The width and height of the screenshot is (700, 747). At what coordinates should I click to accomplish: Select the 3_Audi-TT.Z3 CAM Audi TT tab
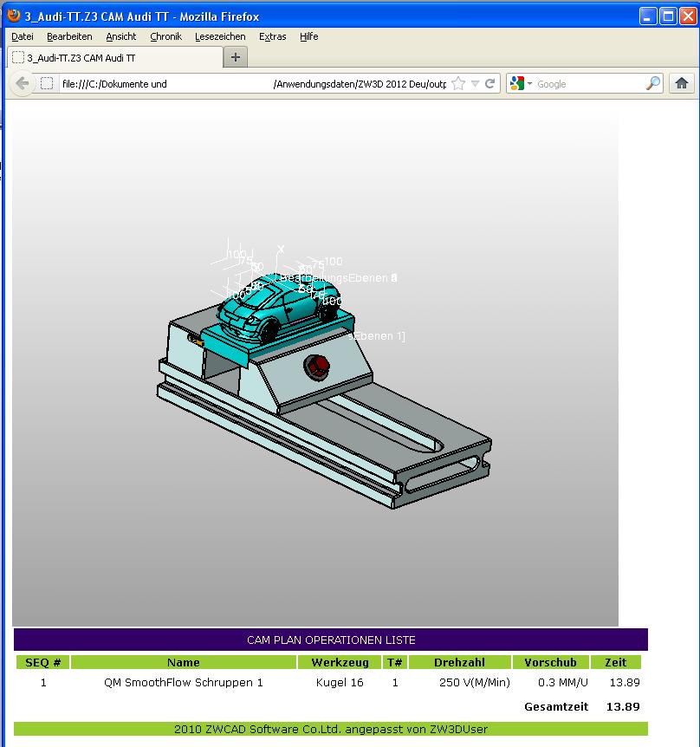115,58
